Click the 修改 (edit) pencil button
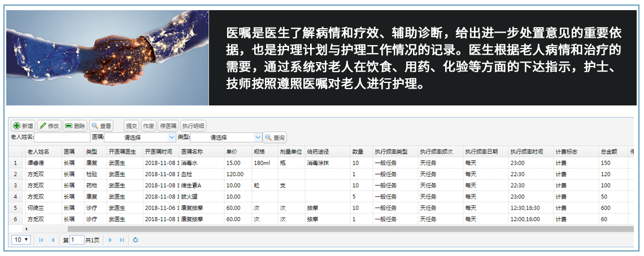 50,126
